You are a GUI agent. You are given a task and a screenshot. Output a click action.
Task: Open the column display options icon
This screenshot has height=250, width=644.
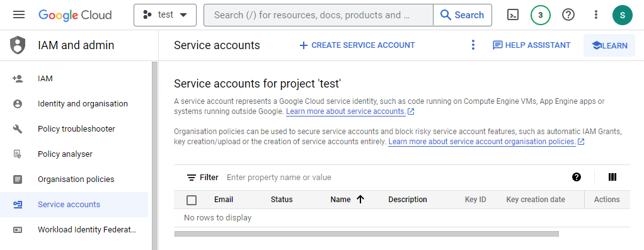612,177
